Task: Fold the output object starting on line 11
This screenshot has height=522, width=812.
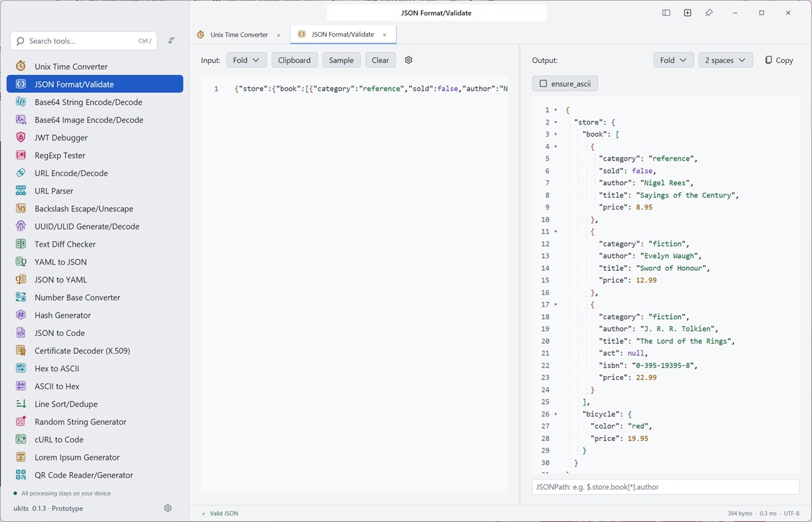Action: click(555, 231)
